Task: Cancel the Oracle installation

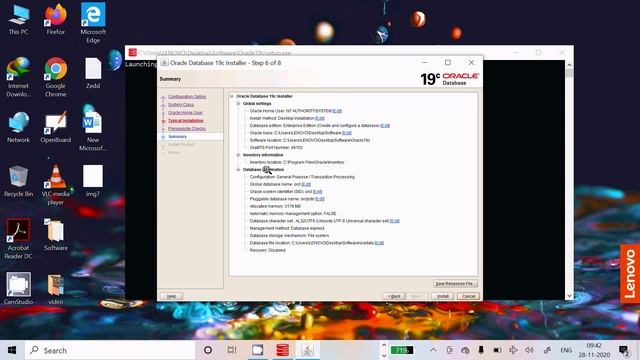Action: pyautogui.click(x=468, y=296)
